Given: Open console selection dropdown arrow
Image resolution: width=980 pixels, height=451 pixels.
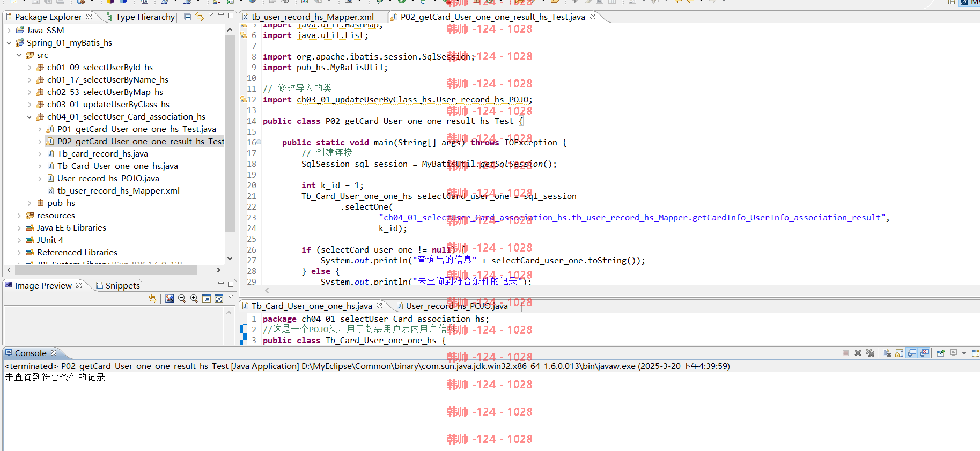Looking at the screenshot, I should (x=964, y=353).
